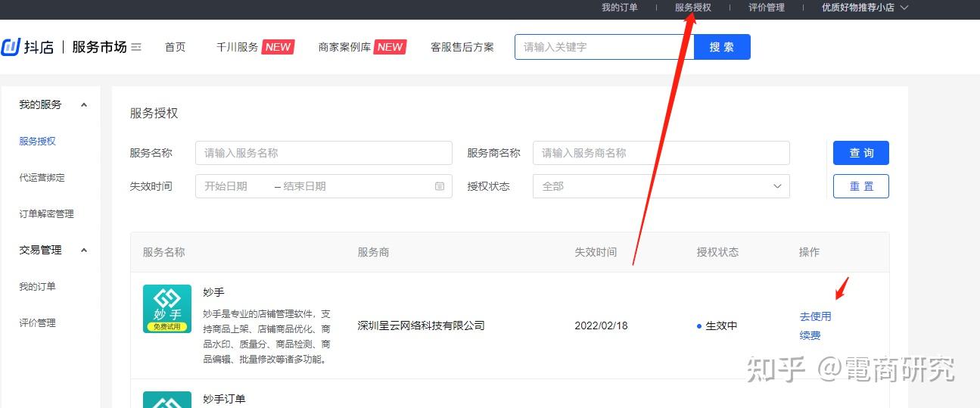Screen dimensions: 980x408
Task: Click the 服务名称 column header
Action: (164, 252)
